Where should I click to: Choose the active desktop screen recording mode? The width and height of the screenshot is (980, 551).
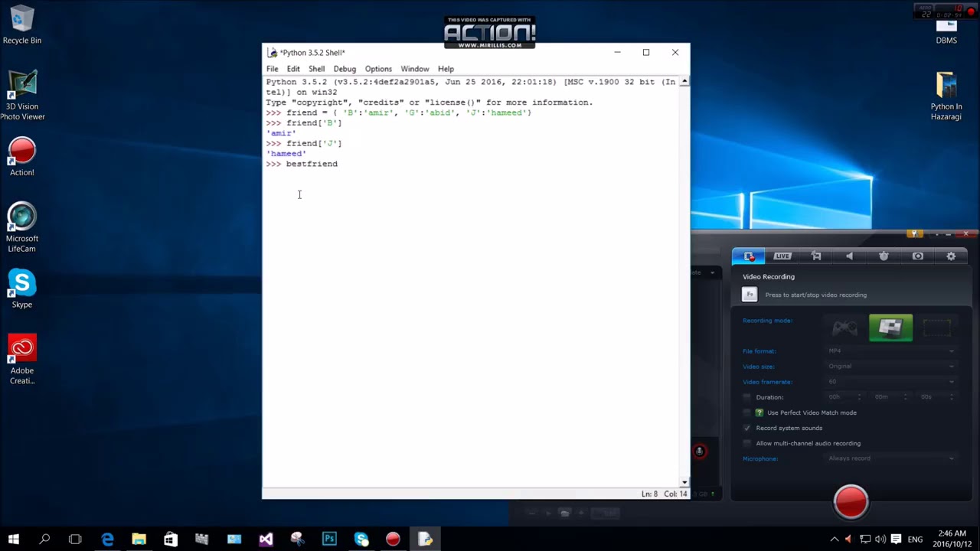coord(890,328)
